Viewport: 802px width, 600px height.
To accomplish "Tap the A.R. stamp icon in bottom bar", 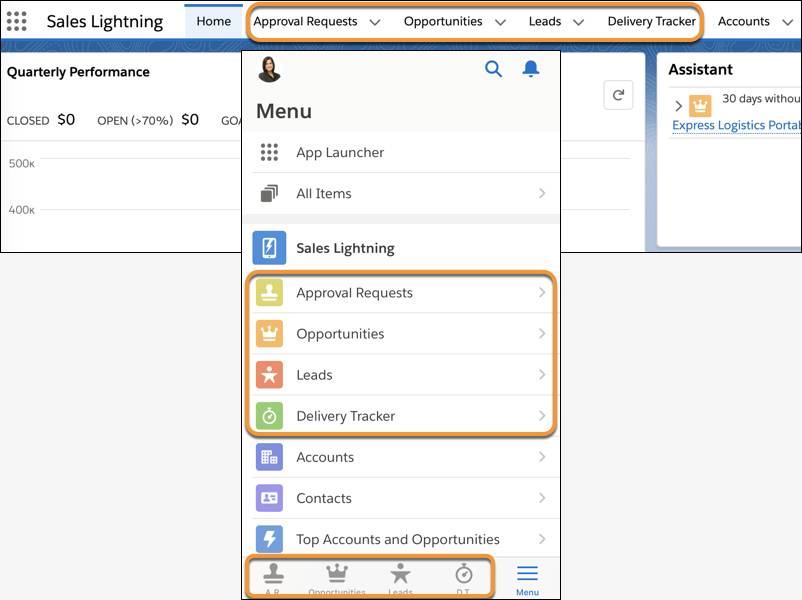I will pyautogui.click(x=273, y=574).
